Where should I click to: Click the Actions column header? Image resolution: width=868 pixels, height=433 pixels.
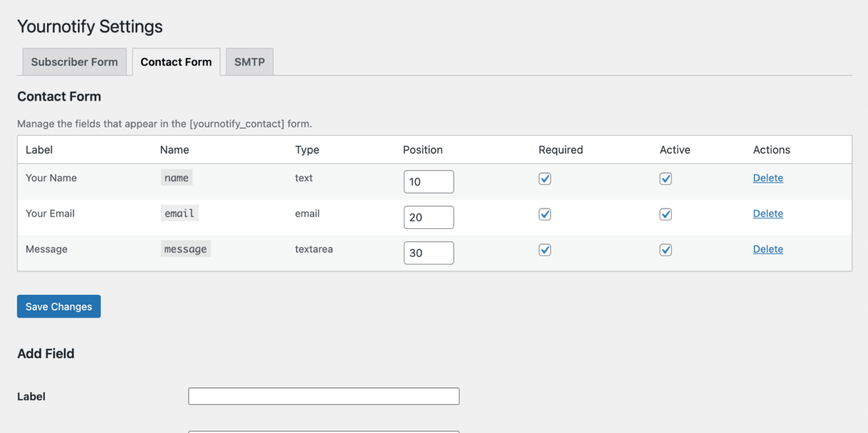pos(771,150)
